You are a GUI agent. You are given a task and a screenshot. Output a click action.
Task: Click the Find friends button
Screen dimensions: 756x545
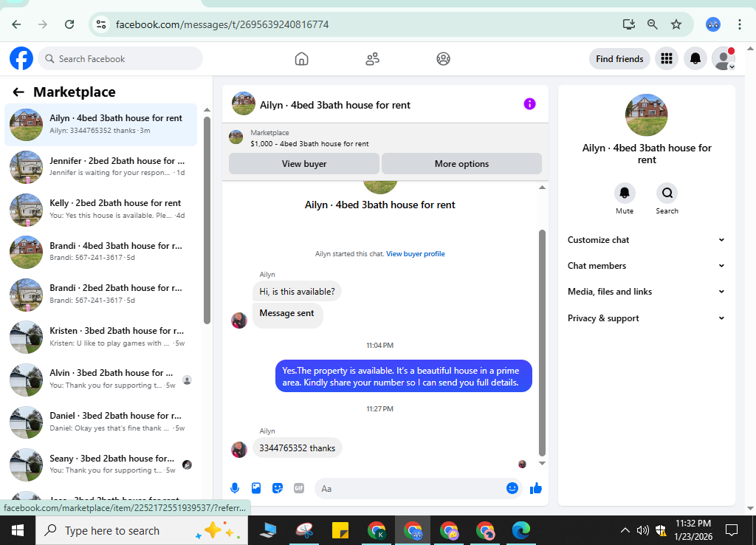(619, 59)
